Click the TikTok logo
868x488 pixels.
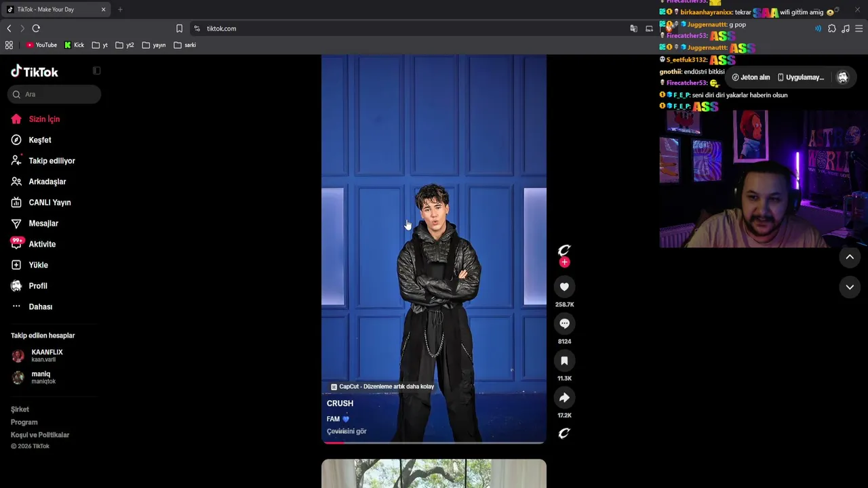[35, 72]
